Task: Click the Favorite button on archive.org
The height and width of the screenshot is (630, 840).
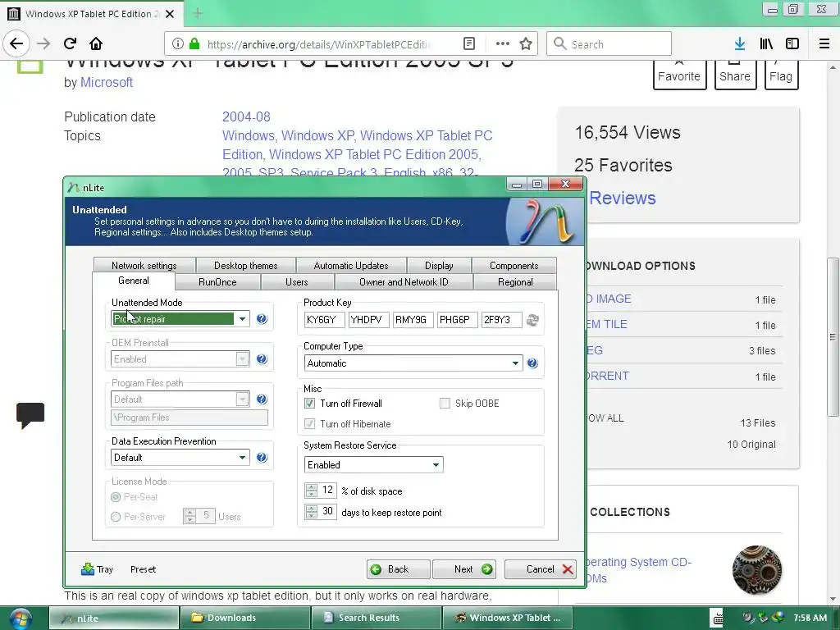Action: coord(679,74)
